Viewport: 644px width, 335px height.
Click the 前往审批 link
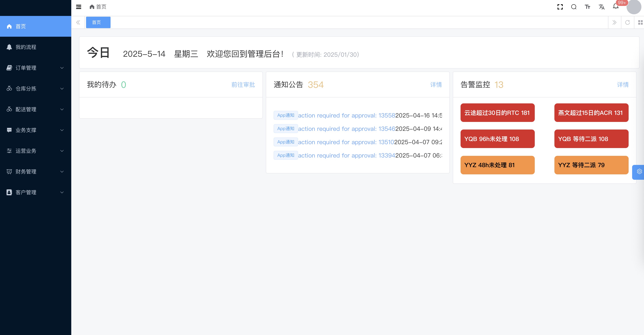pyautogui.click(x=243, y=85)
